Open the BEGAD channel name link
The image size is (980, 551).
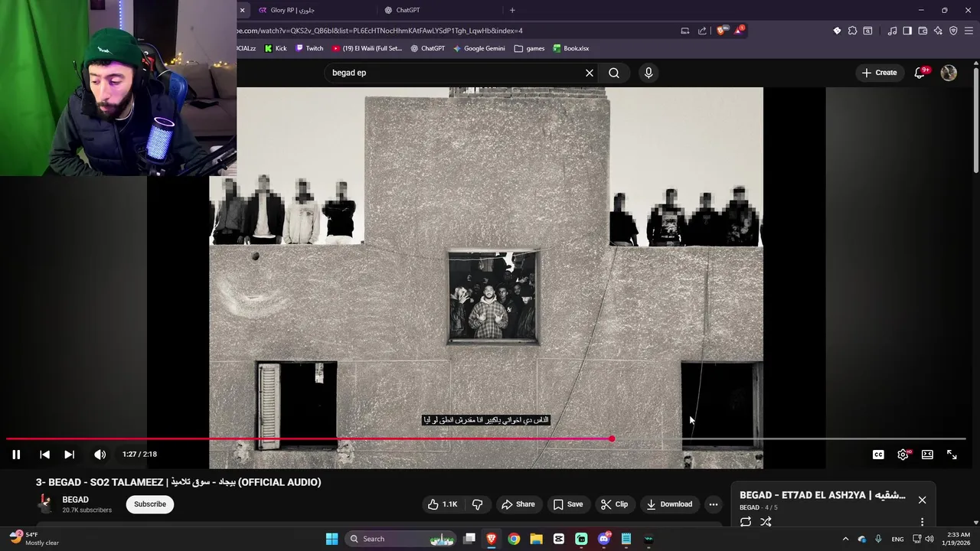75,500
